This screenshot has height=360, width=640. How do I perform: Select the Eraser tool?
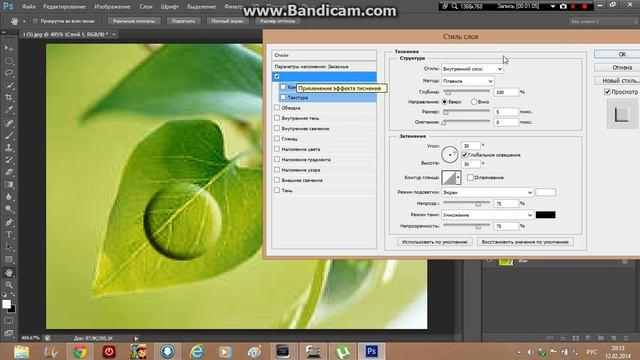[x=9, y=172]
